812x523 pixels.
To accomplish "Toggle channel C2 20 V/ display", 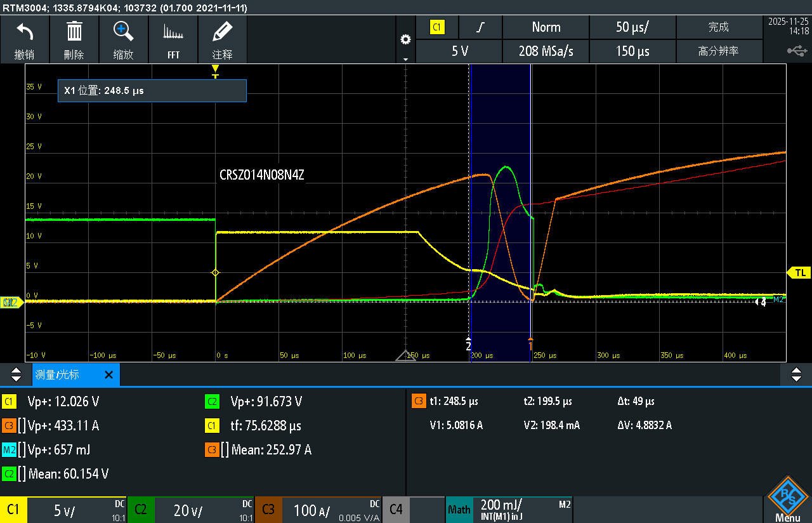I will click(190, 510).
